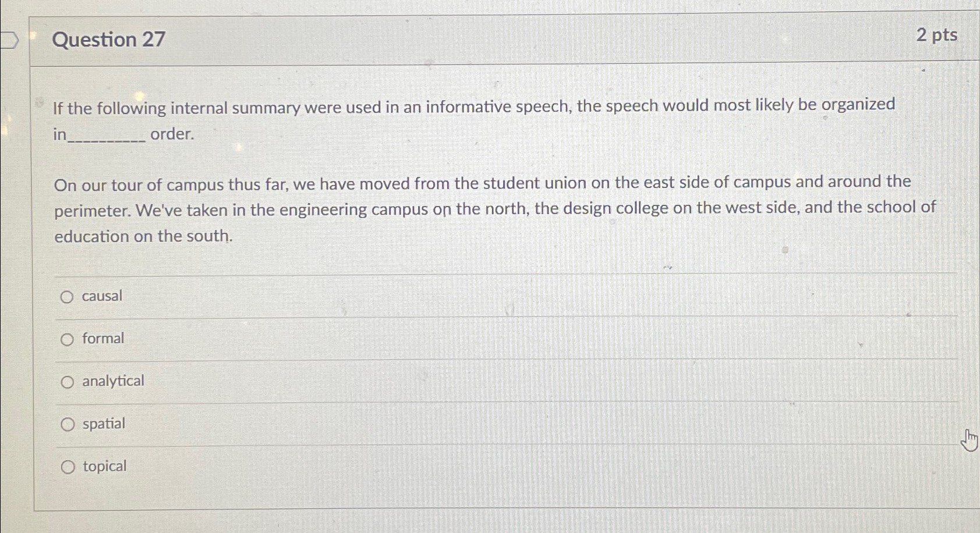Click the 'topical' answer label text
980x533 pixels.
coord(104,466)
